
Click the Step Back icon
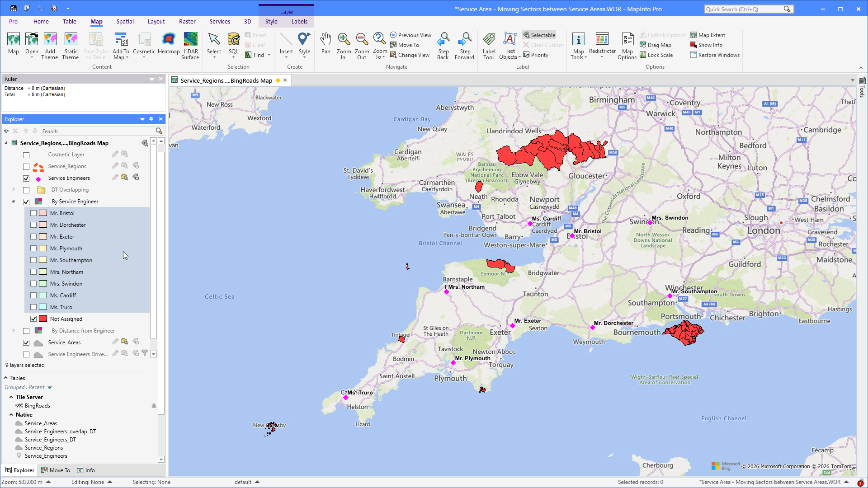coord(443,46)
